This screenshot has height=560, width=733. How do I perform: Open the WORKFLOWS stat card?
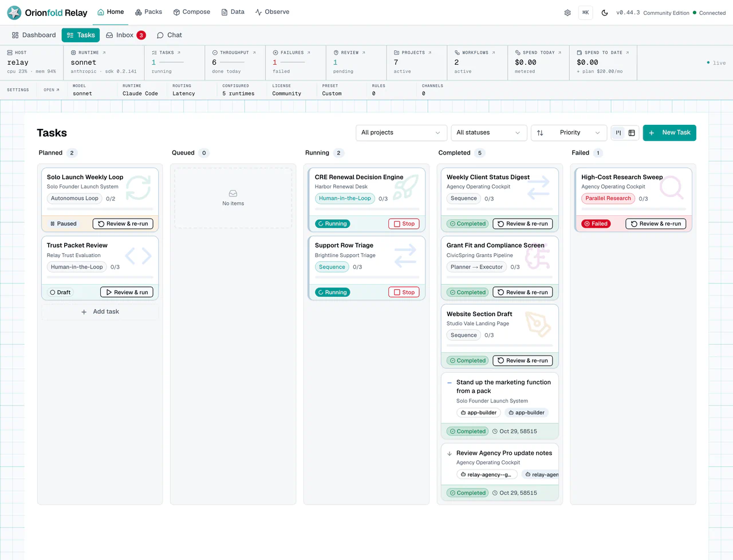477,62
